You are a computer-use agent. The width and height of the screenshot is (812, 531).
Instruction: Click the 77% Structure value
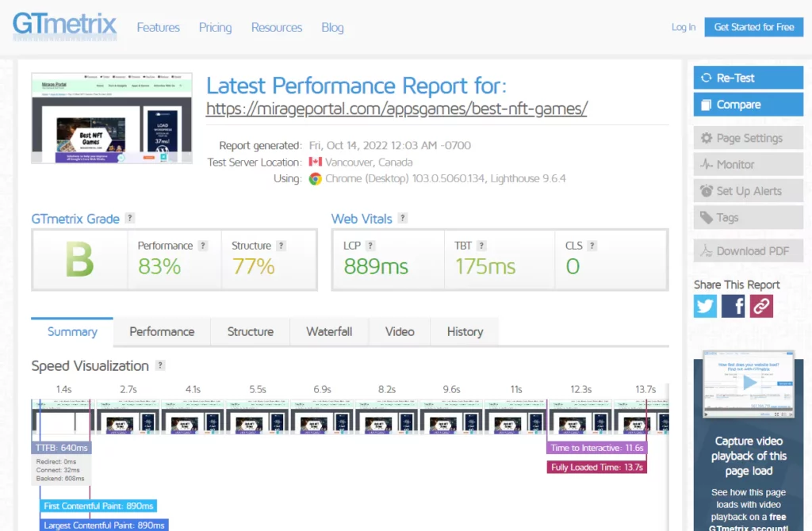[x=253, y=267]
